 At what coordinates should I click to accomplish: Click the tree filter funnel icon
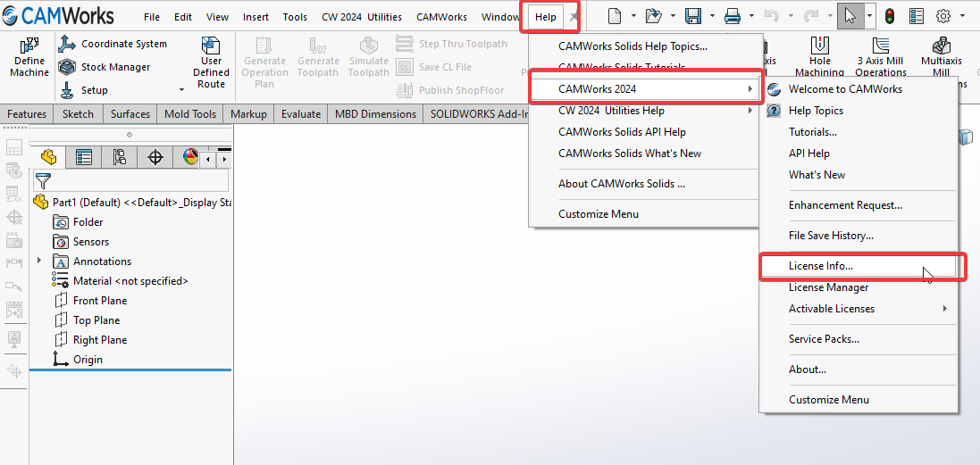[43, 181]
